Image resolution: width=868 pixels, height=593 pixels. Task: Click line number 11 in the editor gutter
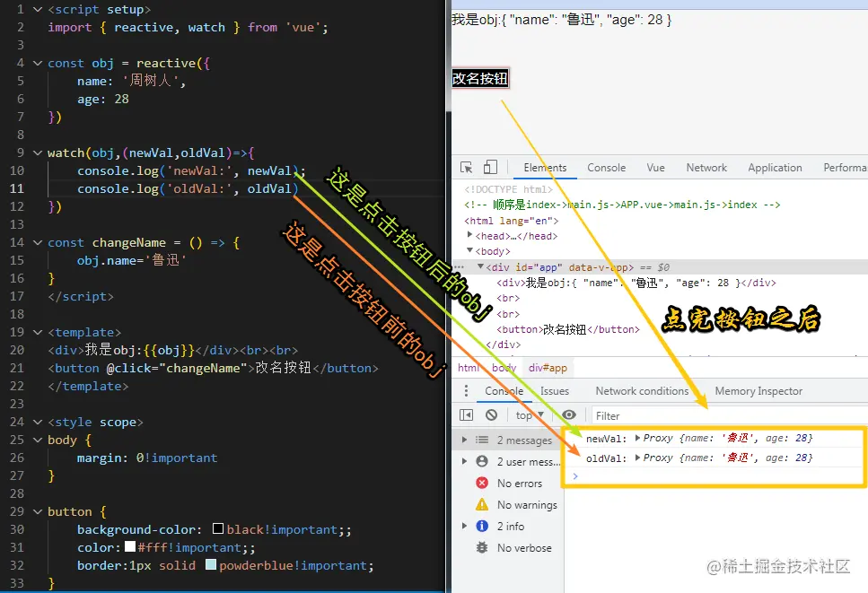(17, 188)
